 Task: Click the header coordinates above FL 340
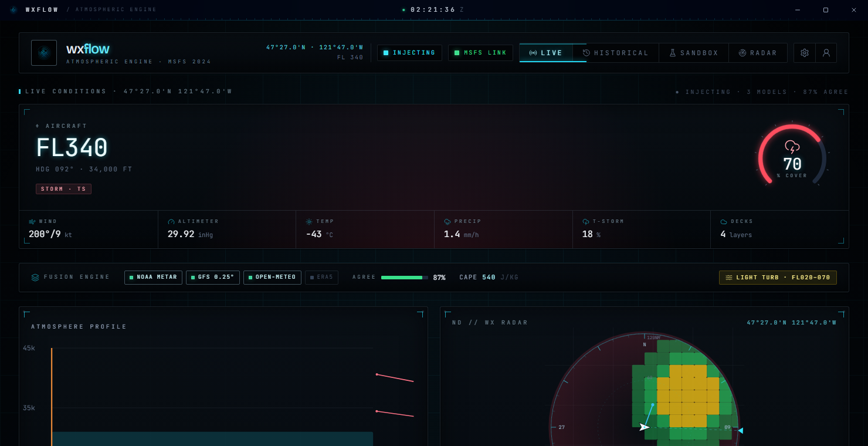pos(315,48)
